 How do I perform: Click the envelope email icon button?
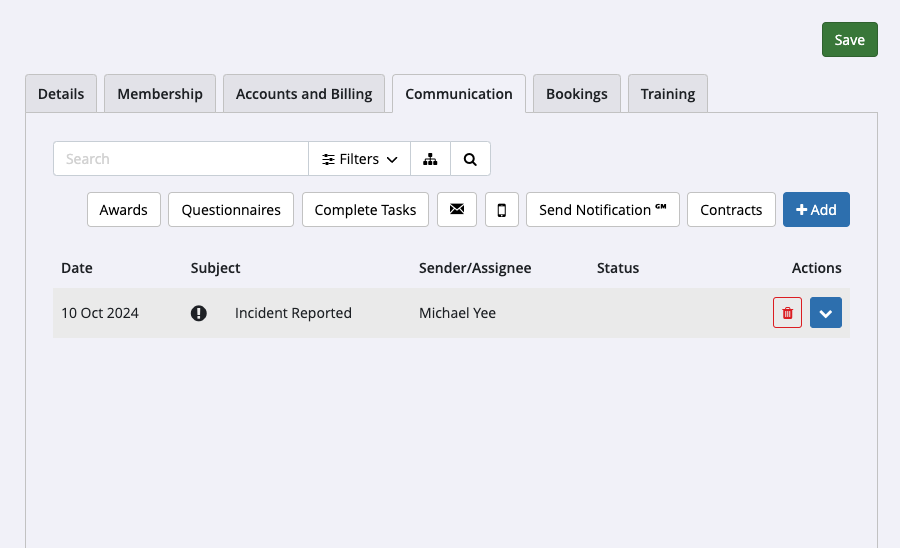pos(457,210)
